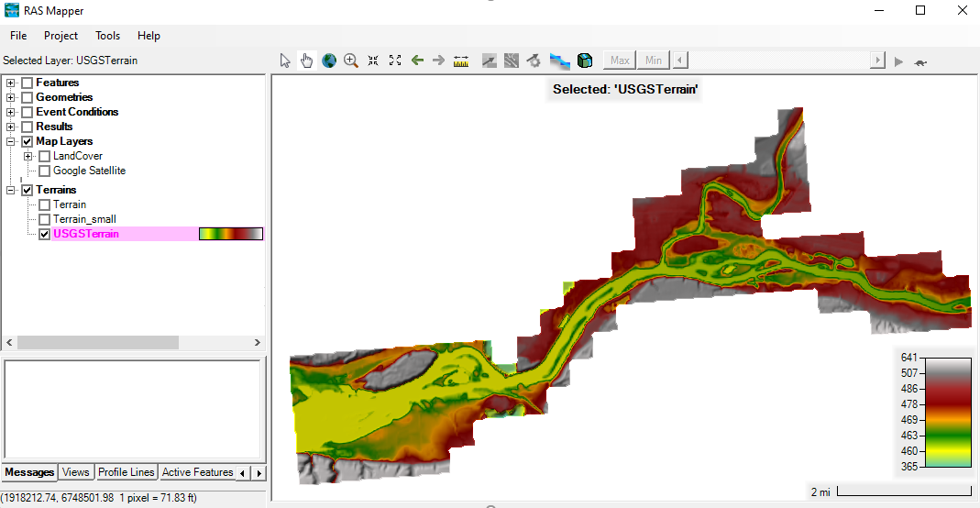Enable the Google Satellite layer checkbox
Screen dimensions: 980x508
pos(45,171)
